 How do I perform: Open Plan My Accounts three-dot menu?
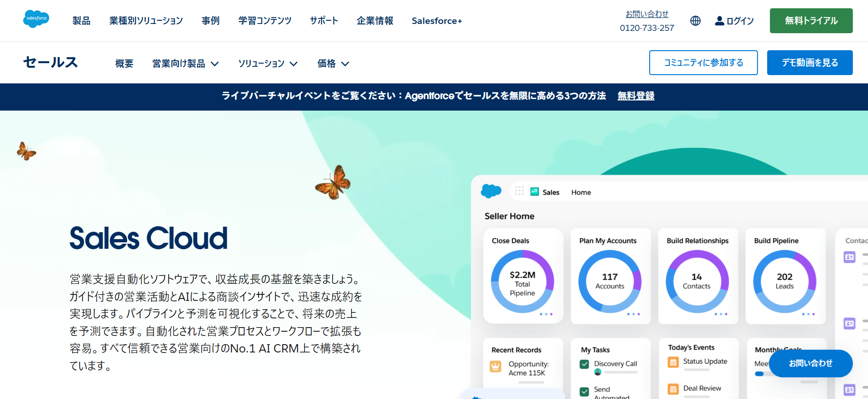click(x=633, y=314)
